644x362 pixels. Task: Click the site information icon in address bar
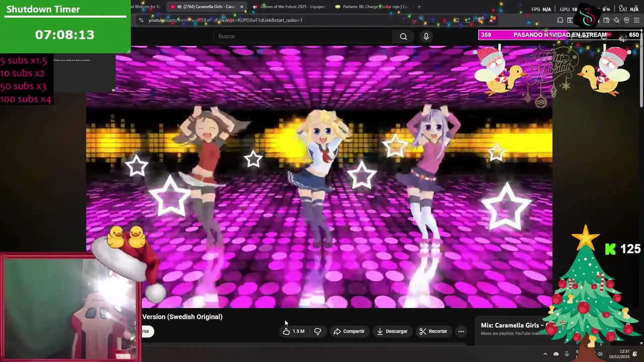point(141,20)
